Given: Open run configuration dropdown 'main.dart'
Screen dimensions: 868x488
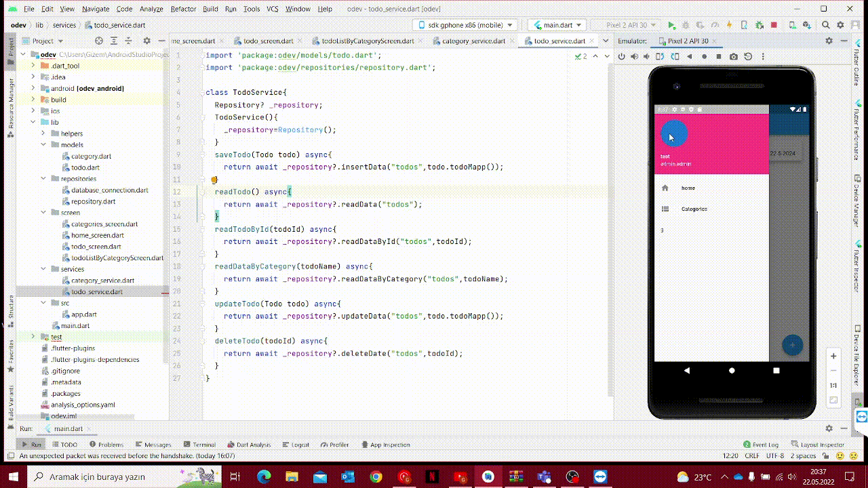Looking at the screenshot, I should (557, 25).
